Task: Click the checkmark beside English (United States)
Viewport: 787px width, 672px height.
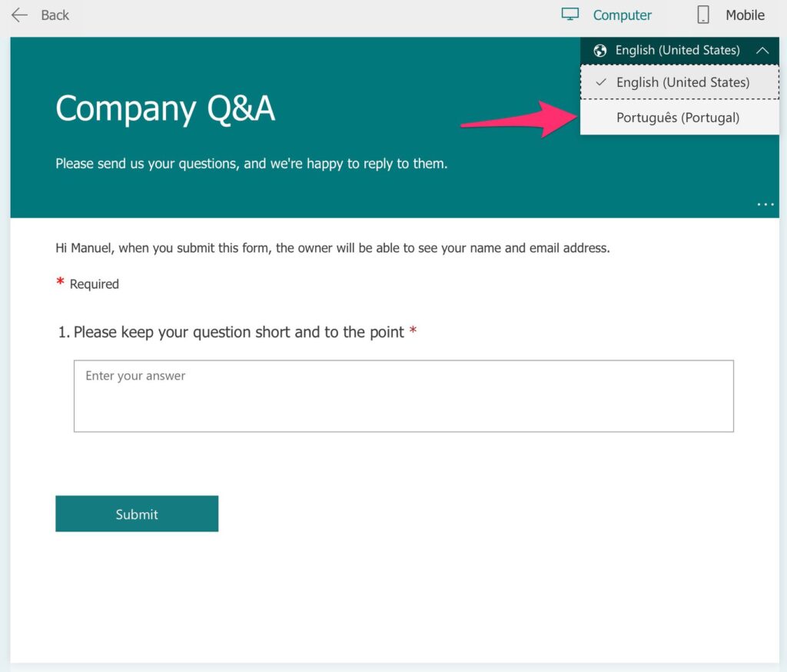Action: coord(601,81)
